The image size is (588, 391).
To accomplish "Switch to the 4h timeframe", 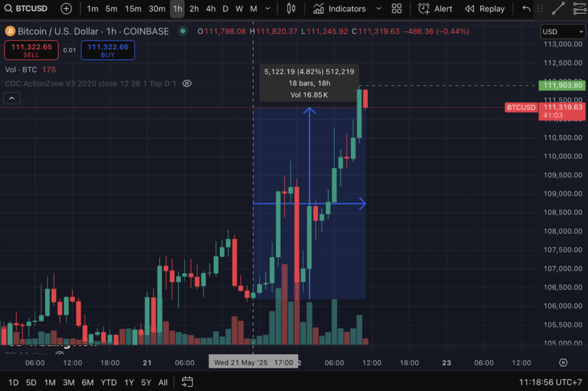I will (x=211, y=9).
